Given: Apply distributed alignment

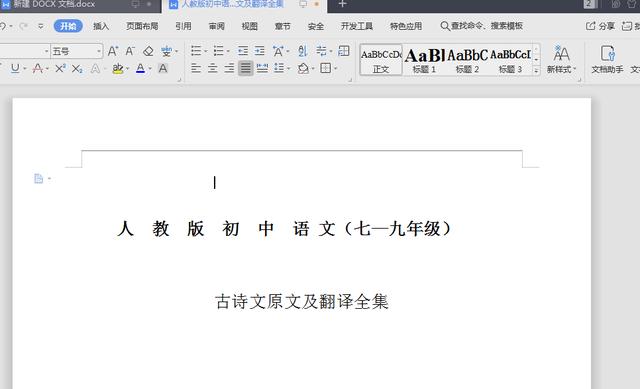Looking at the screenshot, I should 262,68.
